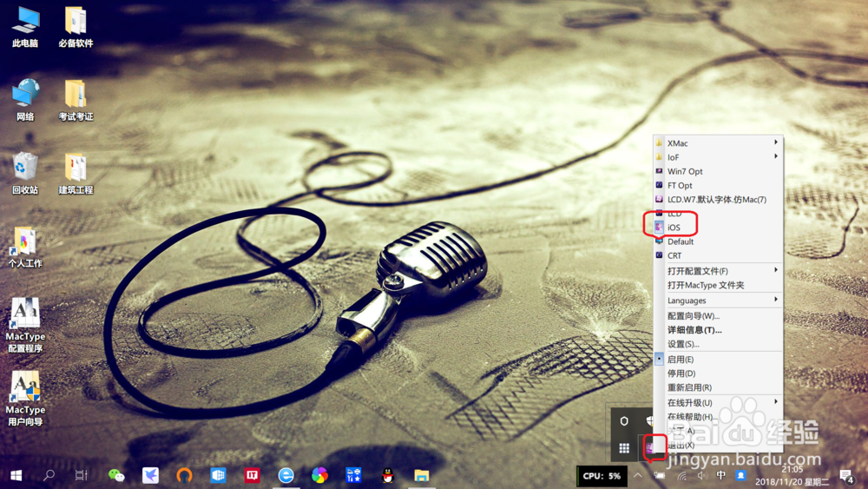Expand the Languages submenu

click(719, 301)
